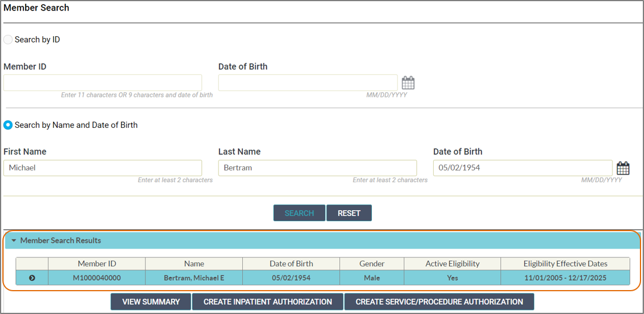644x314 pixels.
Task: Sort by the Member ID column header
Action: click(97, 264)
